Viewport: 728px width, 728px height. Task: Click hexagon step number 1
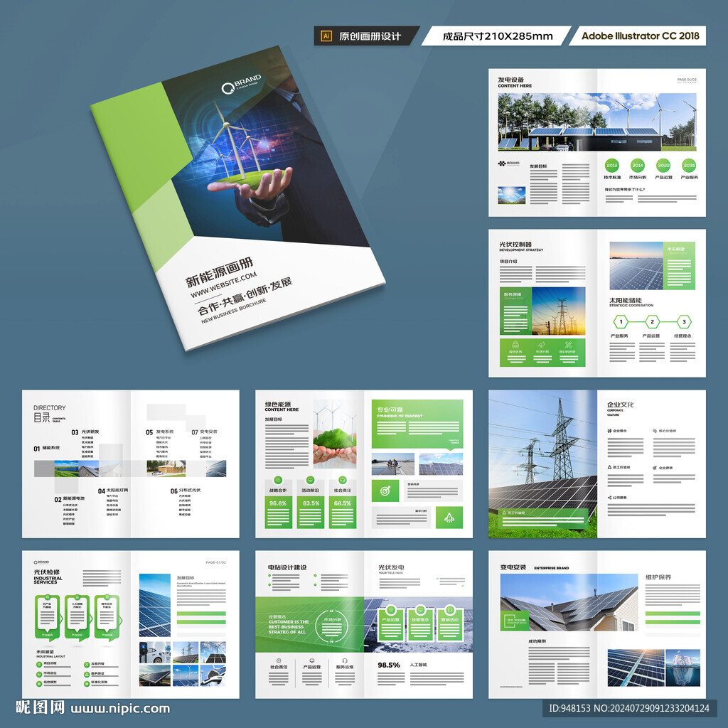[621, 321]
